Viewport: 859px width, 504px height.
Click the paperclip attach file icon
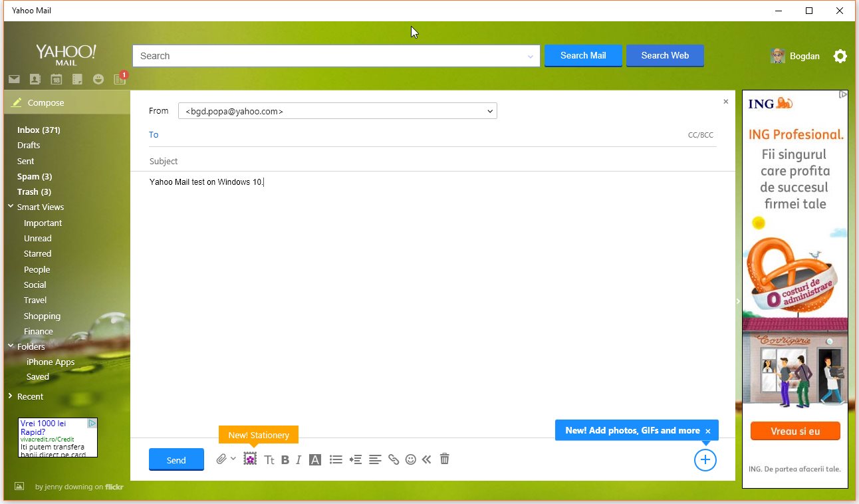(222, 459)
